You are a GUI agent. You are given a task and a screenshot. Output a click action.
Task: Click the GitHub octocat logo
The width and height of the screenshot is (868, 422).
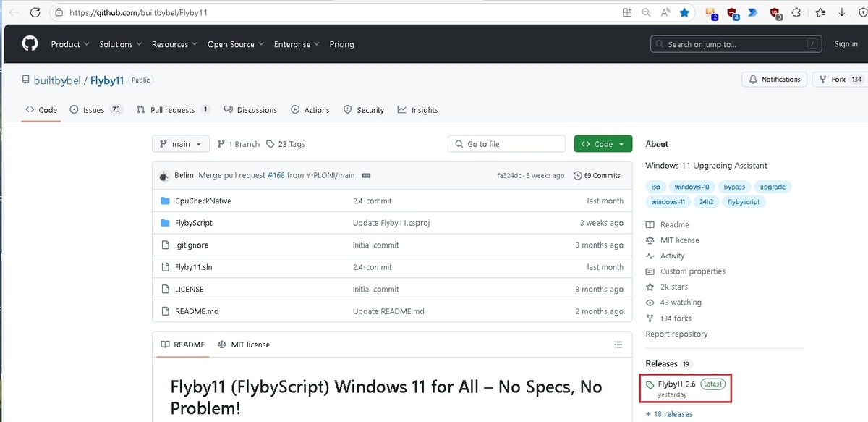pos(30,44)
